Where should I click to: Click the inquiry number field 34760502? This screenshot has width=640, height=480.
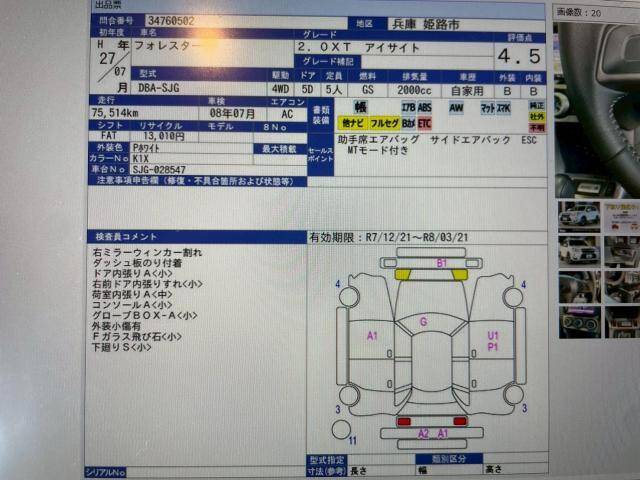coord(171,19)
